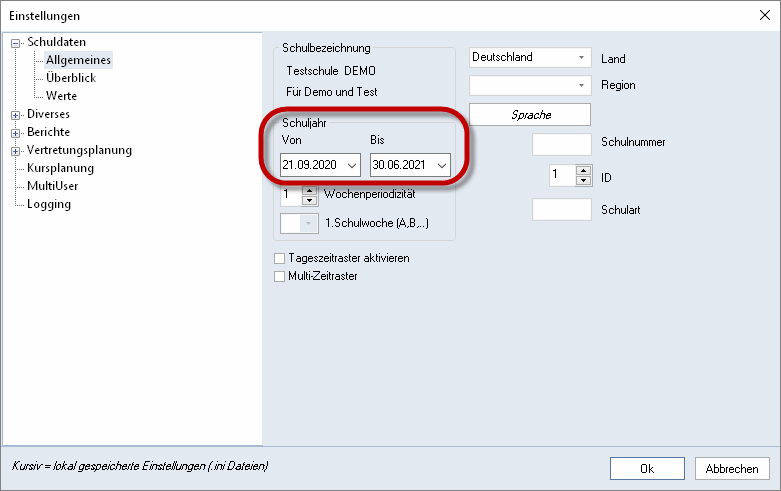This screenshot has width=781, height=491.
Task: Expand the Diverses tree node
Action: tap(15, 116)
